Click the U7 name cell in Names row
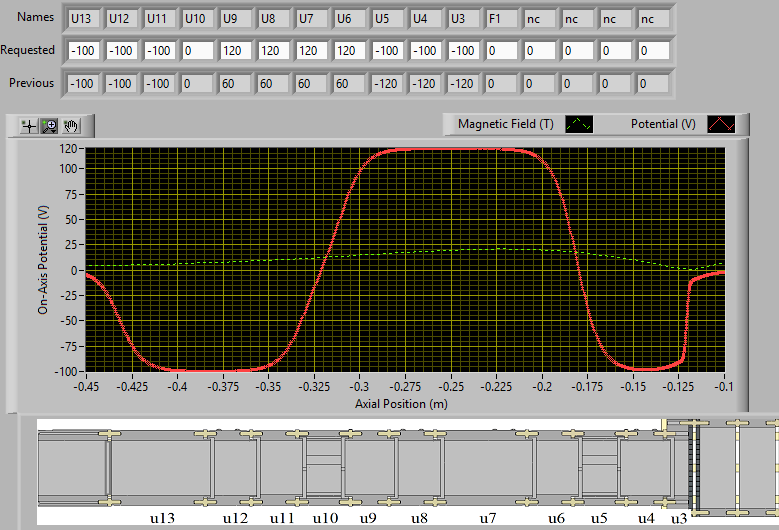 312,18
